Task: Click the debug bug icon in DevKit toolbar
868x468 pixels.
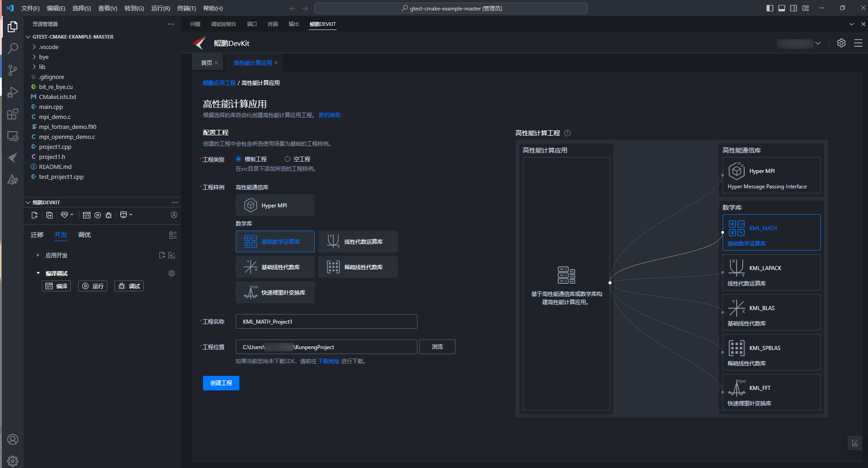Action: [x=109, y=215]
